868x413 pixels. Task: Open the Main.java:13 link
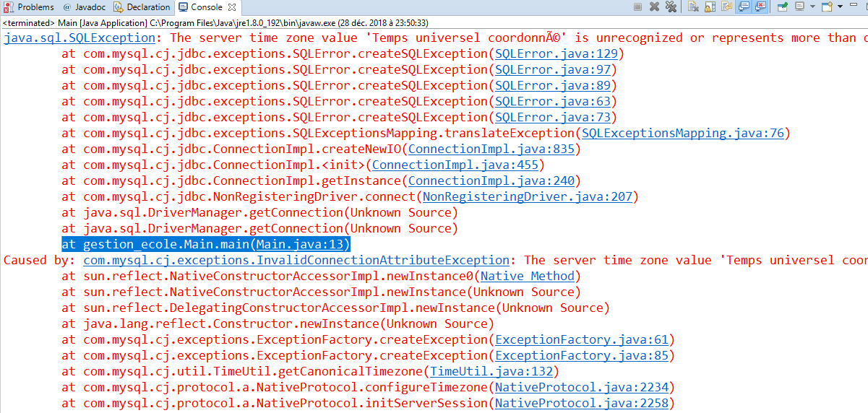tap(299, 244)
